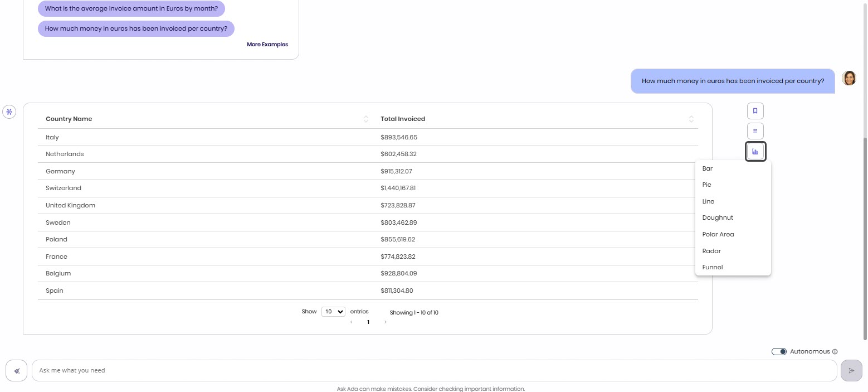The image size is (868, 392).
Task: Sort by the Country Name column arrows
Action: click(x=366, y=119)
